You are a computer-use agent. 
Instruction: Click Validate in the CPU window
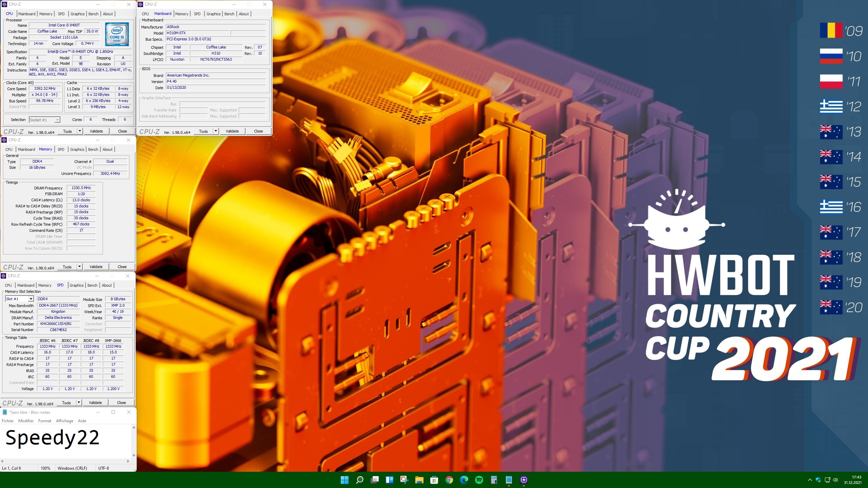[96, 131]
